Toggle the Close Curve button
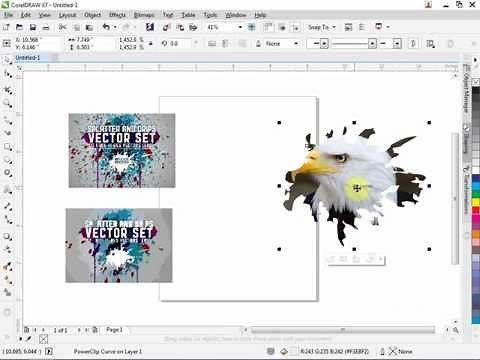 (413, 44)
